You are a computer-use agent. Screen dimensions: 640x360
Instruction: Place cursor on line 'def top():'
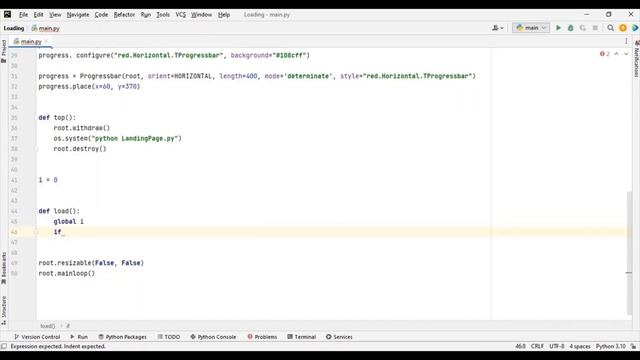tap(57, 118)
